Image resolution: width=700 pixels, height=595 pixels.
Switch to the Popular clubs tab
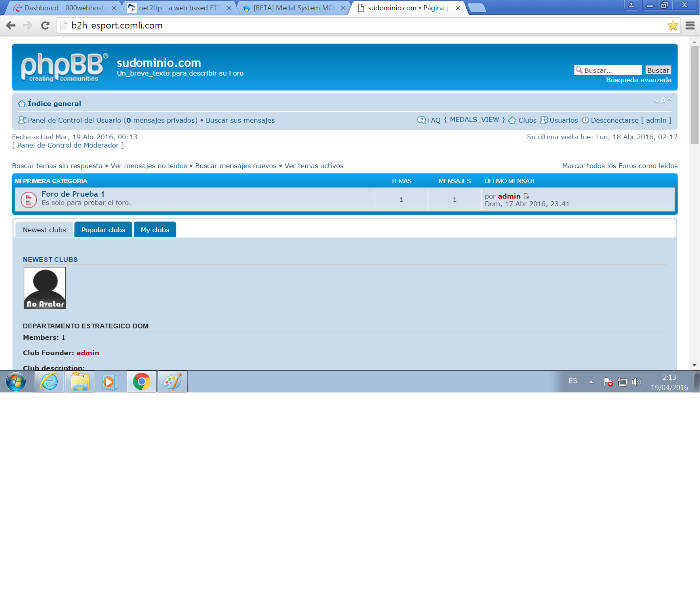103,230
